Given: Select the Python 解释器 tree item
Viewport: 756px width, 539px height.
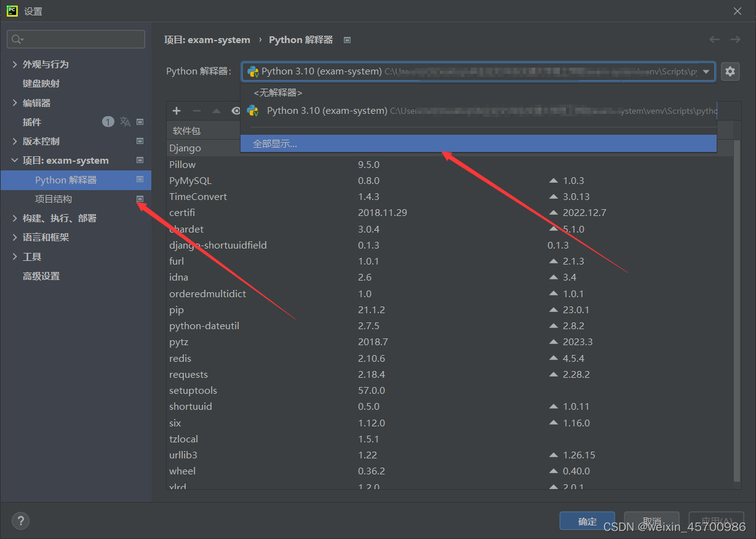Looking at the screenshot, I should coord(76,180).
